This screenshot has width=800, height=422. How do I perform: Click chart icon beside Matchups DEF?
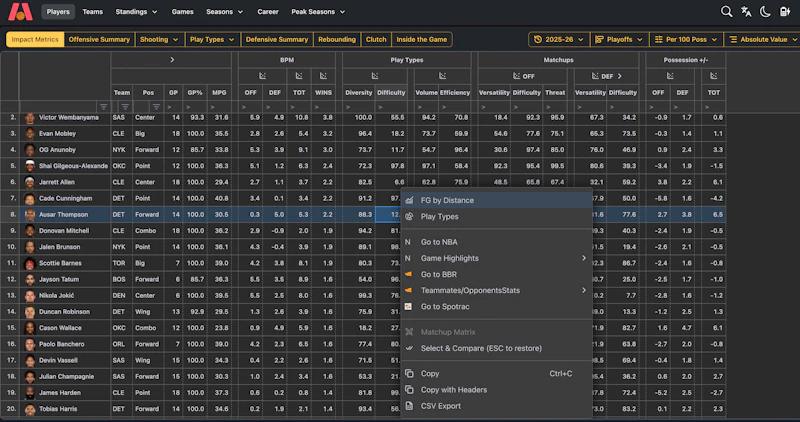(595, 76)
